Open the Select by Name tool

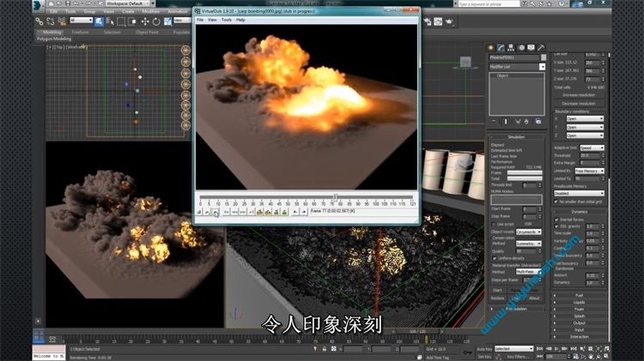coord(110,21)
